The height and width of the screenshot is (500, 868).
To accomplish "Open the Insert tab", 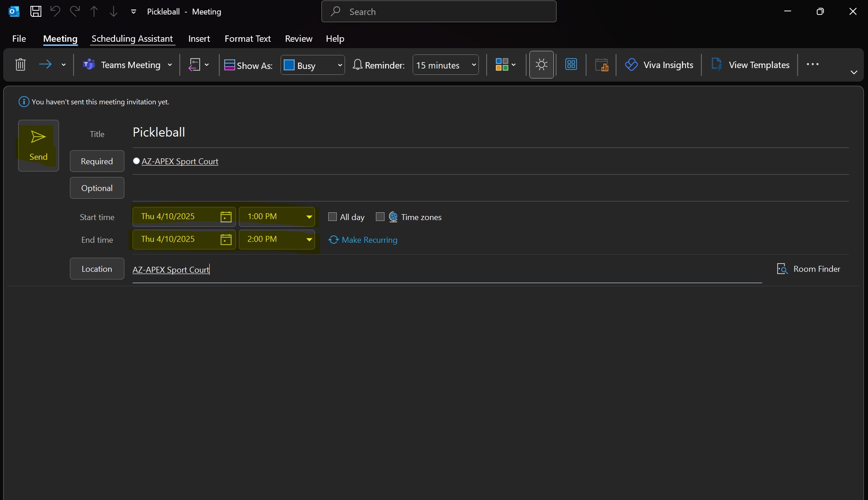I will pos(199,39).
